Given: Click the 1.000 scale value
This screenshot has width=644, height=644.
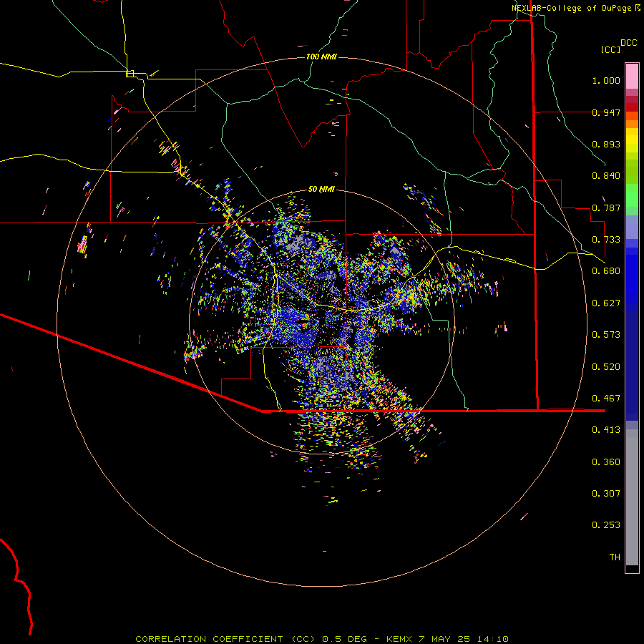Looking at the screenshot, I should click(606, 80).
